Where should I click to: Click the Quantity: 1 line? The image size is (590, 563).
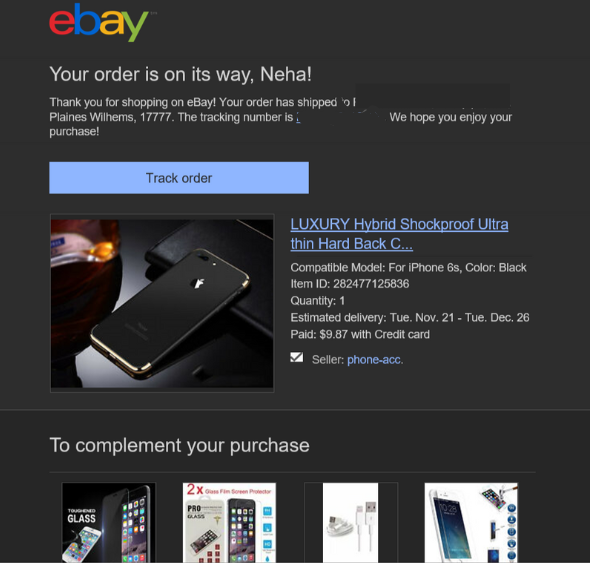click(x=318, y=301)
